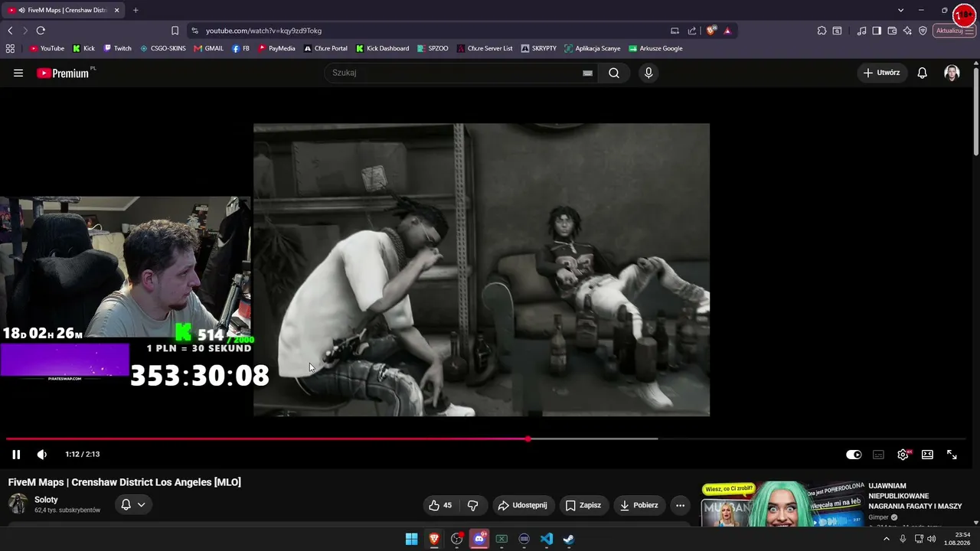This screenshot has height=551, width=980.
Task: Open notification bell dropdown for Soloty
Action: 133,504
